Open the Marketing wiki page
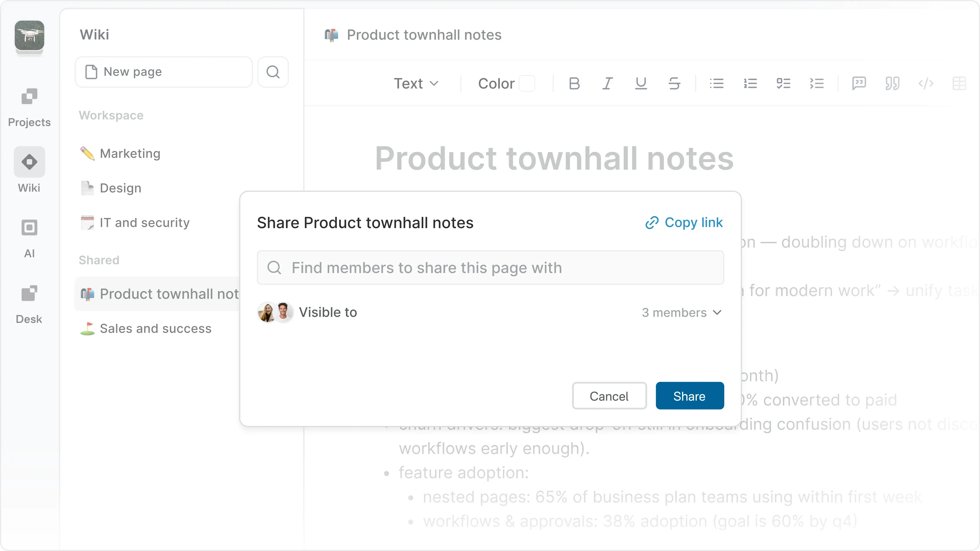 [x=130, y=154]
